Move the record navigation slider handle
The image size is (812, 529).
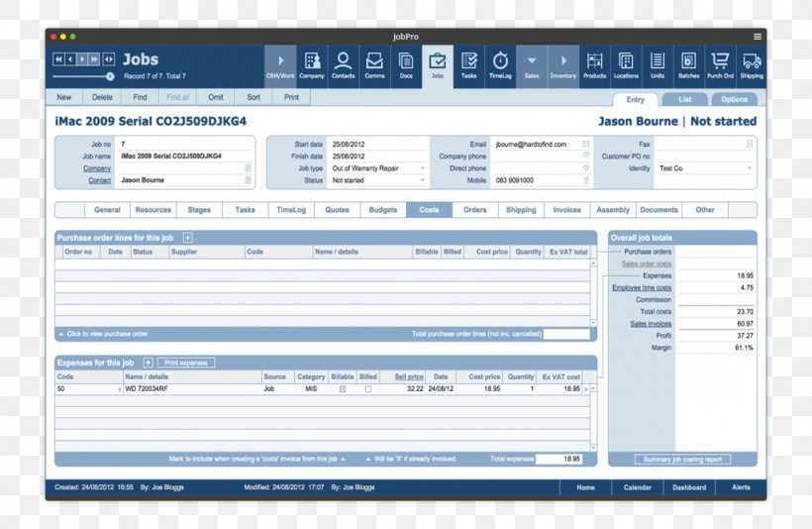click(x=110, y=76)
